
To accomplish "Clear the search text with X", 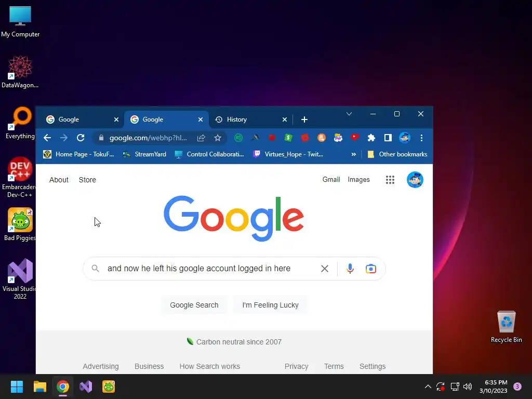I will click(x=325, y=269).
